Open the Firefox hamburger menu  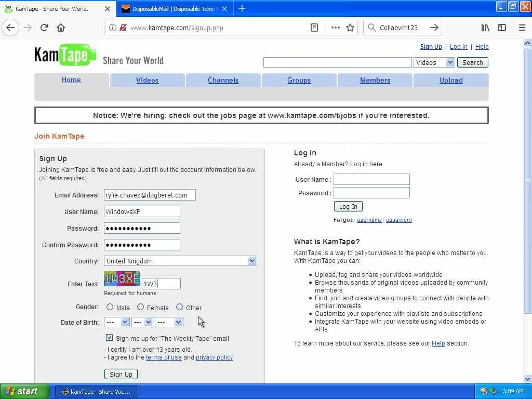tap(522, 28)
